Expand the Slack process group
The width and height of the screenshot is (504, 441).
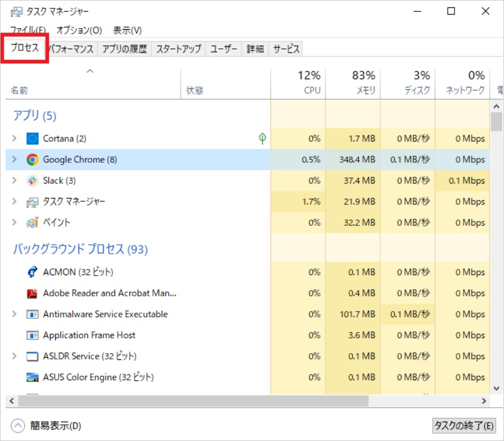(15, 180)
